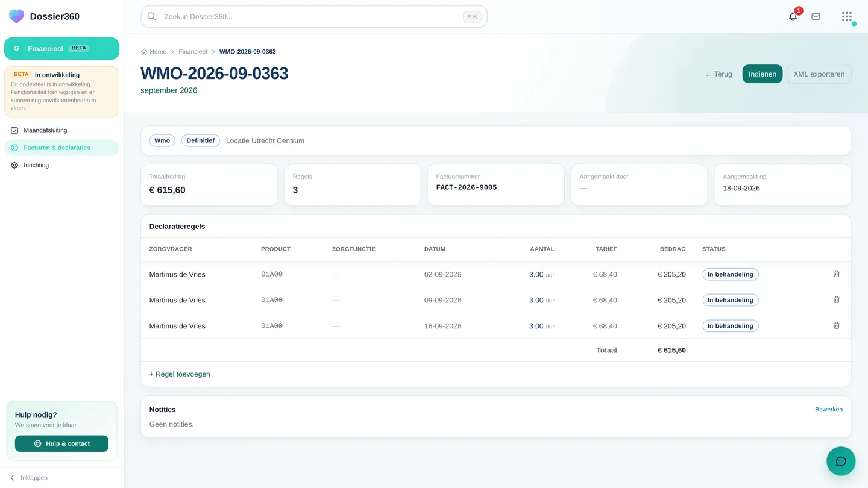This screenshot has height=488, width=868.
Task: Open the Hulp & contact button
Action: pos(61,443)
